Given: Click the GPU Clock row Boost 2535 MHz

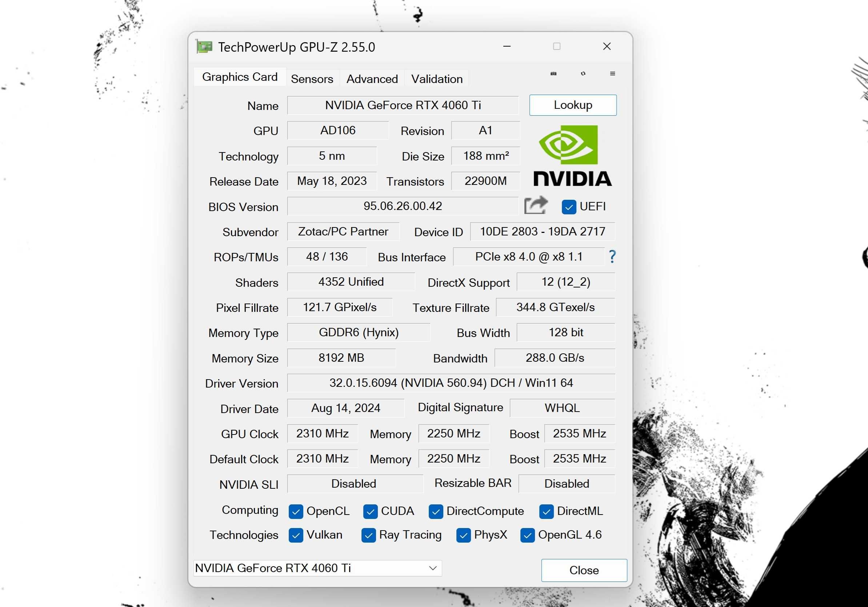Looking at the screenshot, I should click(x=580, y=433).
